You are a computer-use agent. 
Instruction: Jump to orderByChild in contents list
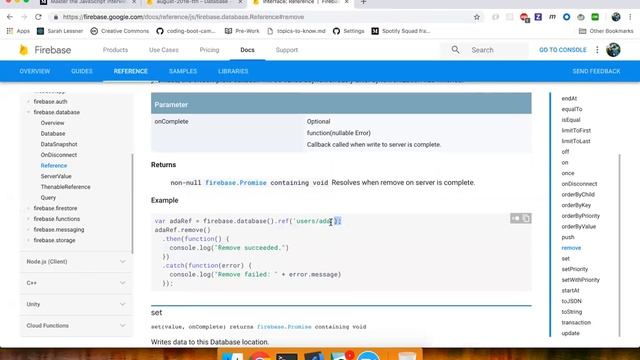(x=578, y=195)
